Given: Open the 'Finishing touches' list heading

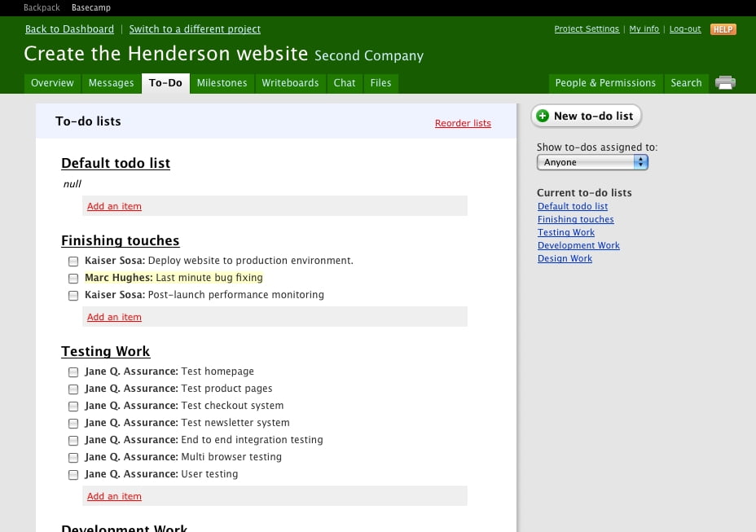Looking at the screenshot, I should click(121, 240).
